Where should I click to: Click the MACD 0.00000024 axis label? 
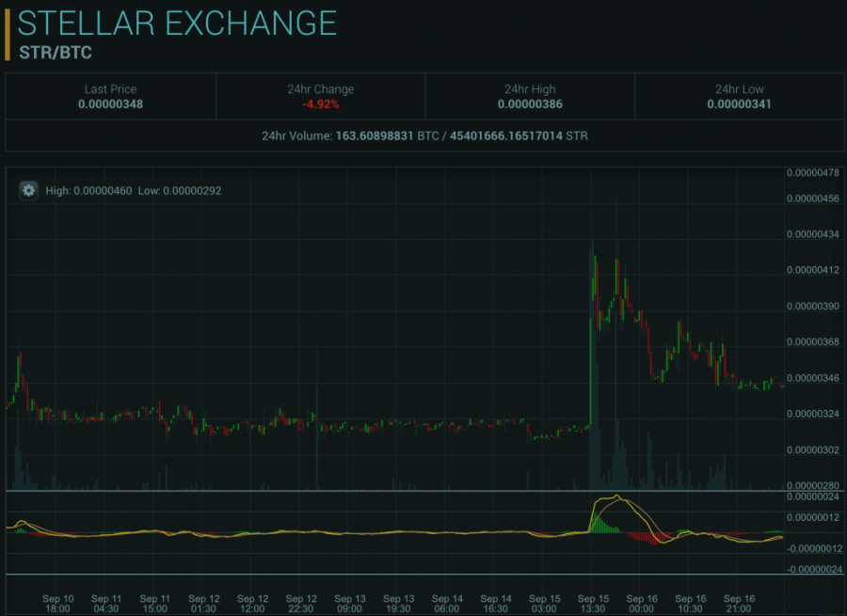[813, 497]
